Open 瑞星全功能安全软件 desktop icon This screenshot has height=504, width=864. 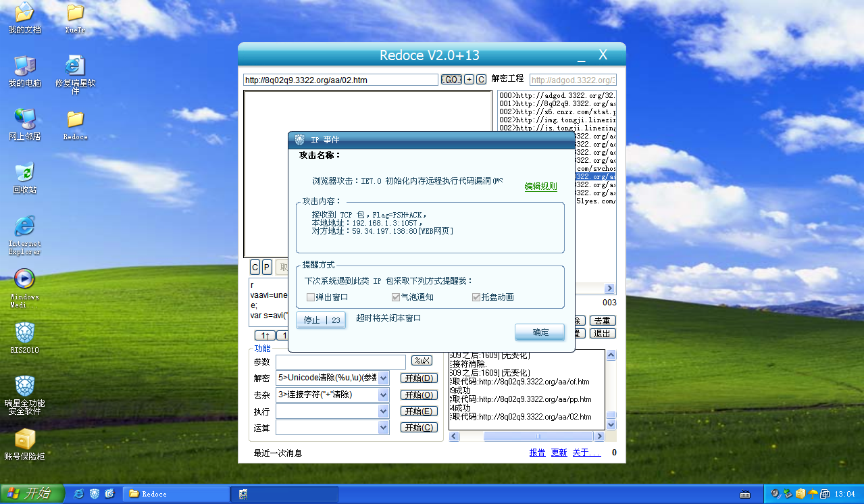pyautogui.click(x=24, y=395)
